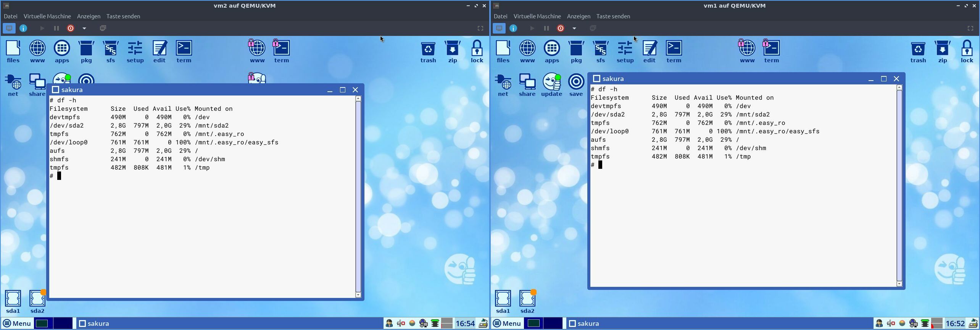Open the zip icon on vm2 desktop
980x330 pixels.
[452, 52]
